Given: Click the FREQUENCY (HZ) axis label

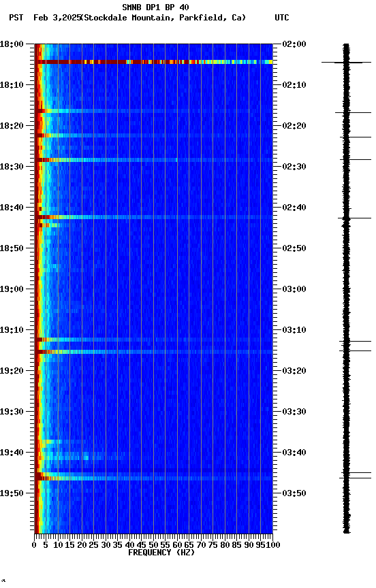Looking at the screenshot, I should tap(161, 553).
